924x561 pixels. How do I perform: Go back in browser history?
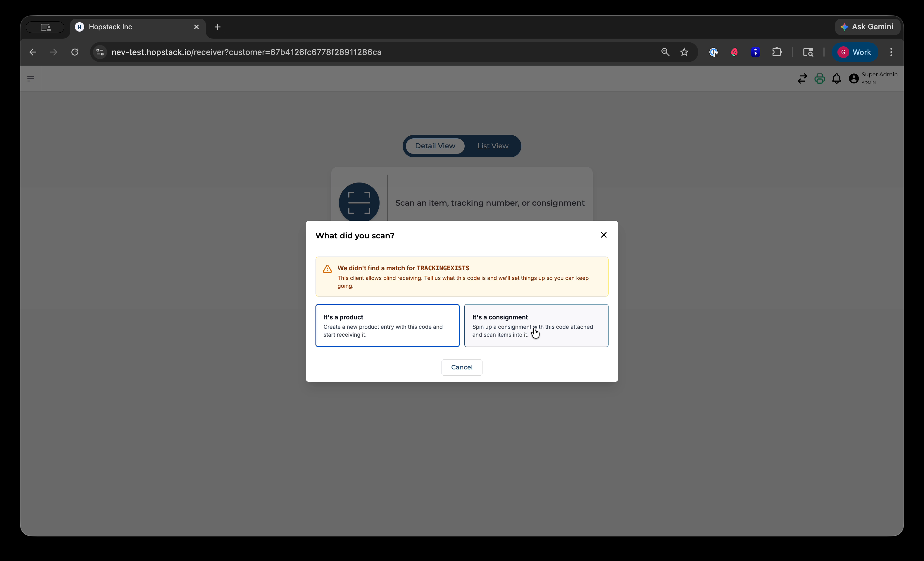coord(33,52)
